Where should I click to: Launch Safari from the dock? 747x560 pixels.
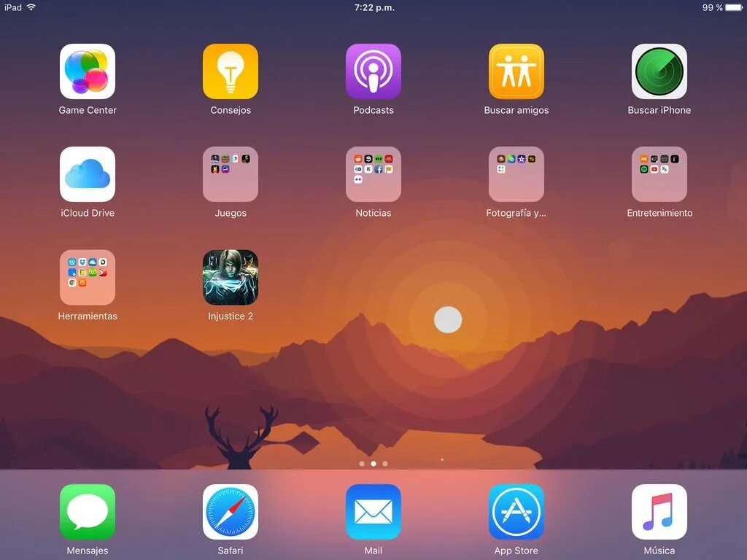click(x=230, y=512)
